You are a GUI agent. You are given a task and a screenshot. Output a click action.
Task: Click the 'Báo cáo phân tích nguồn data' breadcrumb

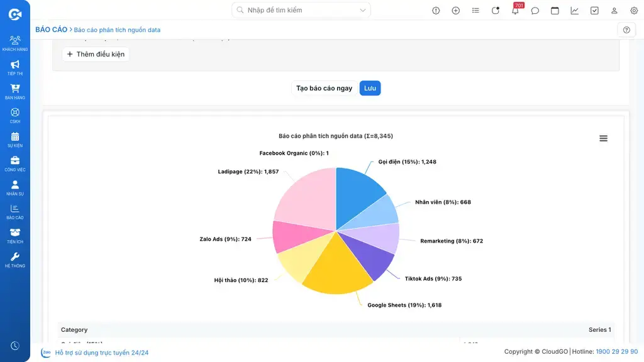[x=117, y=30]
